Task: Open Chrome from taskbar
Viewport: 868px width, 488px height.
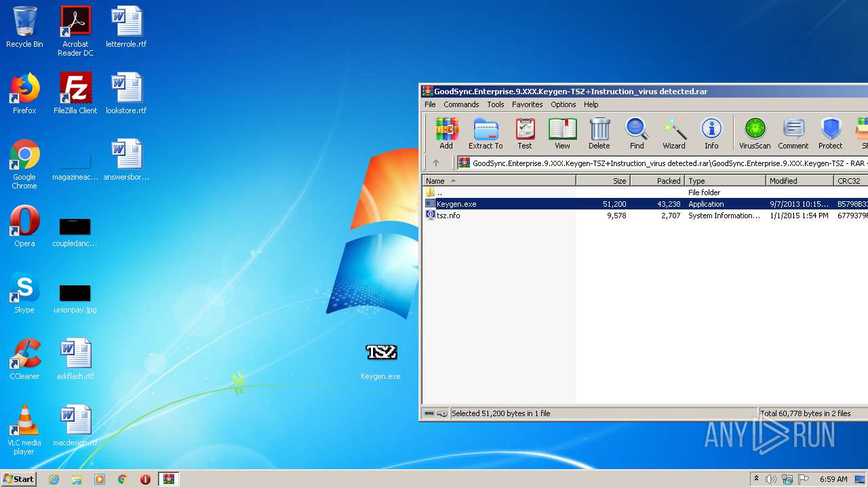Action: coord(123,479)
